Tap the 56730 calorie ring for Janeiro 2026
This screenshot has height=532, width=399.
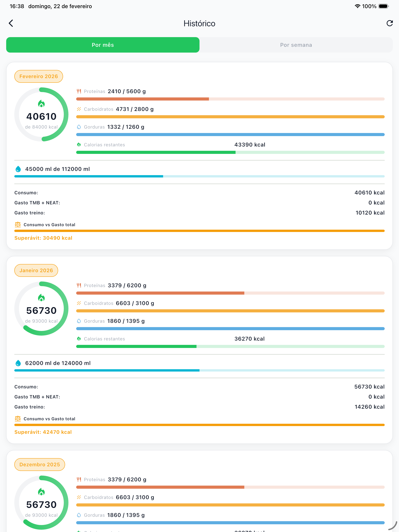(41, 308)
